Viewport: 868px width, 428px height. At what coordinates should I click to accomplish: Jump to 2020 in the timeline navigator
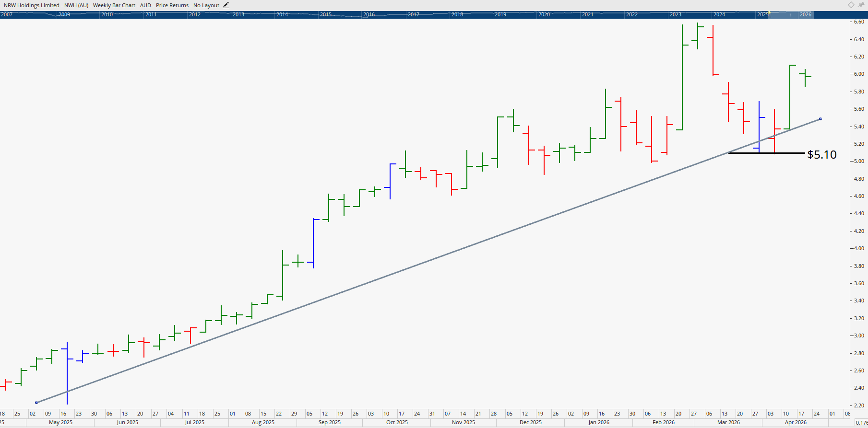point(544,14)
